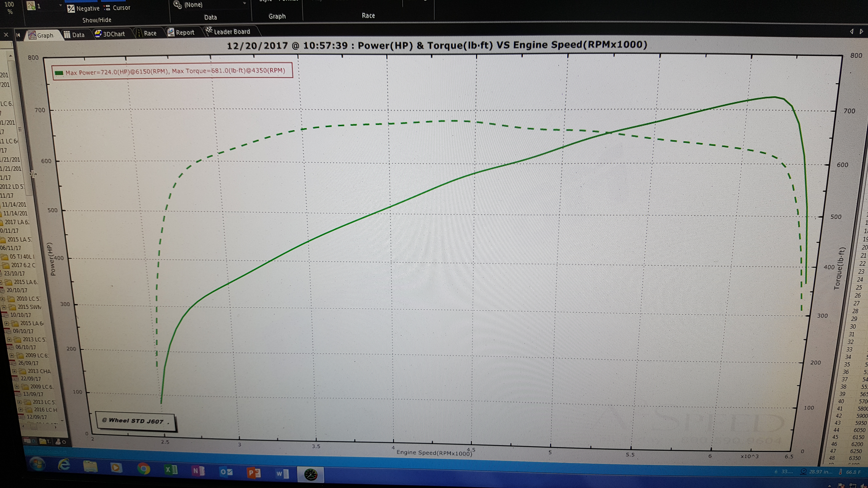Image resolution: width=868 pixels, height=488 pixels.
Task: Click the graph icon beside value 1
Action: (x=31, y=6)
